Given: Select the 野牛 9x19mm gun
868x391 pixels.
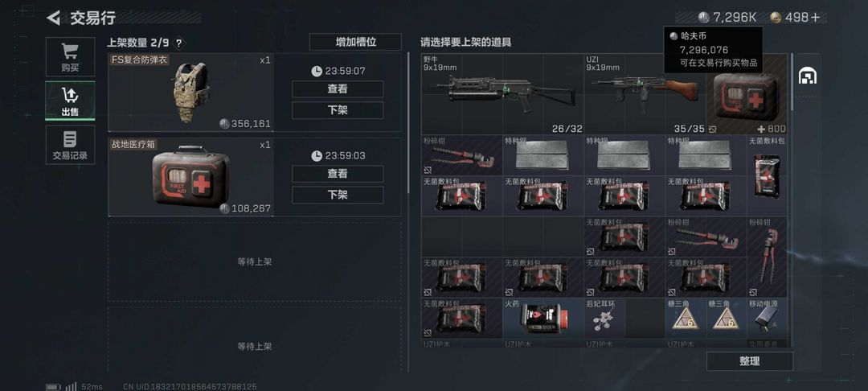Looking at the screenshot, I should 502,94.
